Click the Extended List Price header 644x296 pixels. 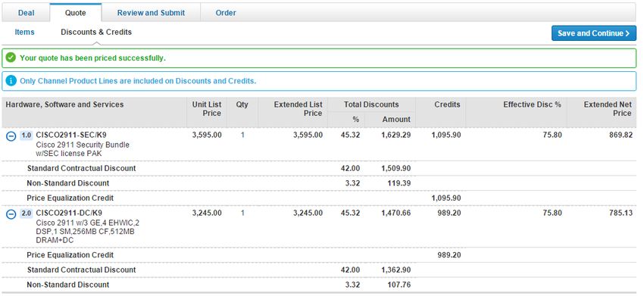[x=299, y=109]
